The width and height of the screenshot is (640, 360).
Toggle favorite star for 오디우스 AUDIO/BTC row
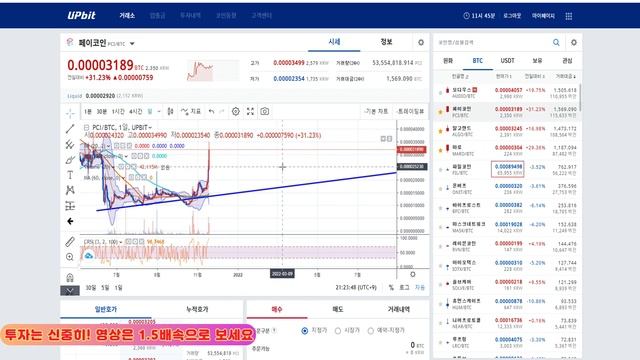(440, 93)
